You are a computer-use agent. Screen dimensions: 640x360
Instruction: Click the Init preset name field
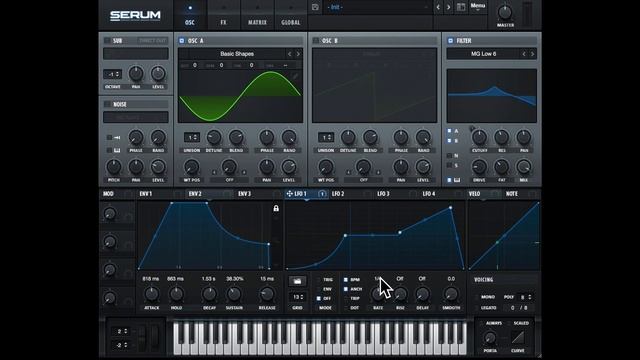point(378,7)
